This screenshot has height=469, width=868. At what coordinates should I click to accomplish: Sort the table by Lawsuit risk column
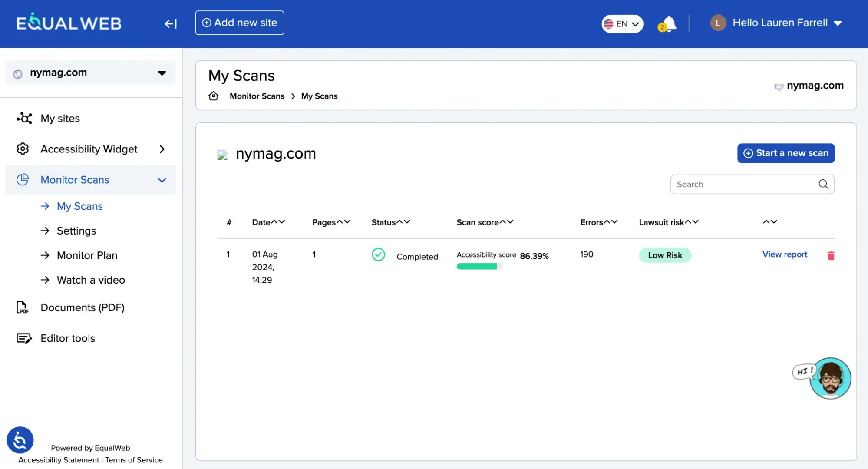tap(669, 222)
